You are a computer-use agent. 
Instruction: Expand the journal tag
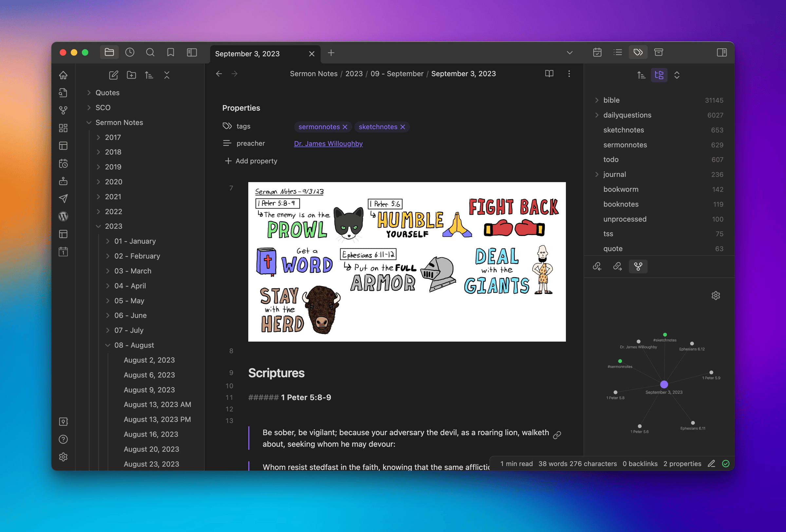point(597,174)
